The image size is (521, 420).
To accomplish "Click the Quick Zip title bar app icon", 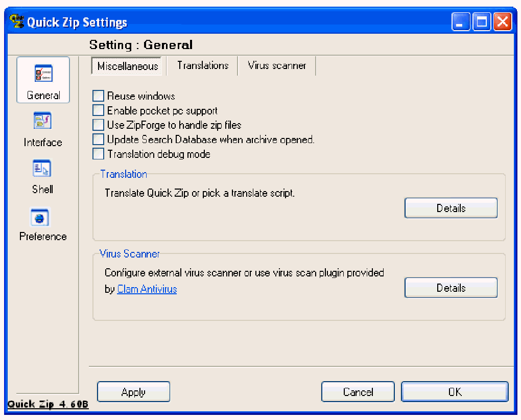I will pyautogui.click(x=16, y=21).
